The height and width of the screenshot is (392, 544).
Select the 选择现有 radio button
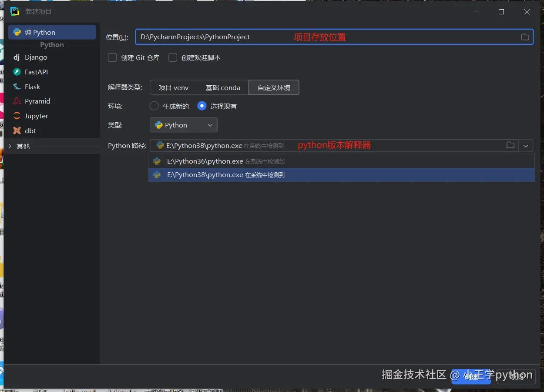tap(201, 106)
